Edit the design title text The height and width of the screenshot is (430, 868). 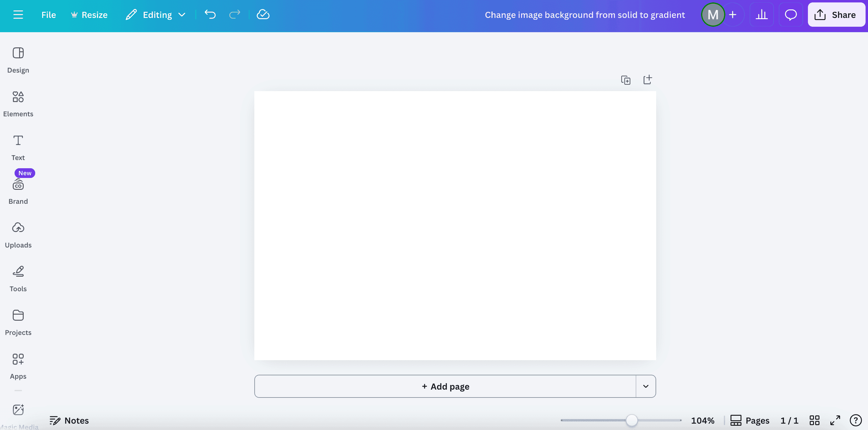[x=585, y=15]
